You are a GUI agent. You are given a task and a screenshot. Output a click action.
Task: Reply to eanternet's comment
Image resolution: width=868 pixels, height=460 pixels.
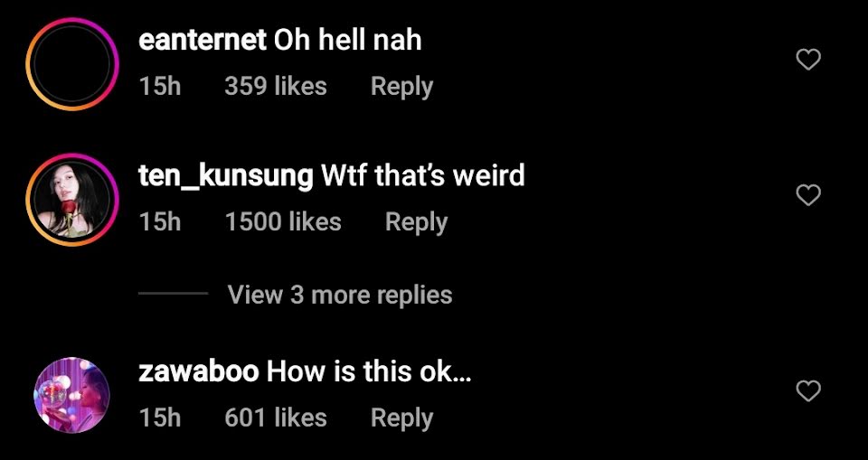(x=401, y=87)
